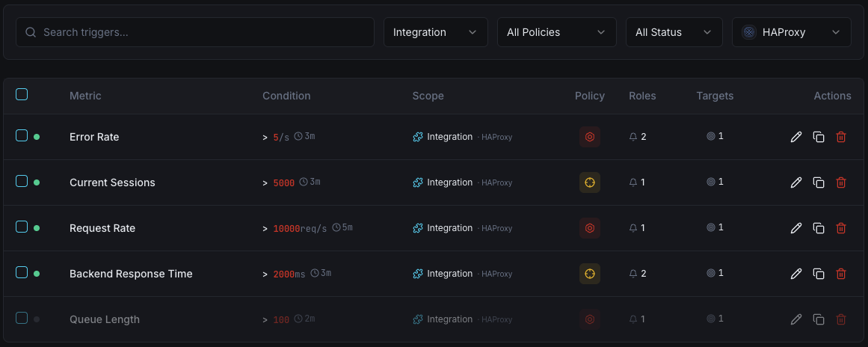Sort by the Scope column header

pyautogui.click(x=428, y=96)
